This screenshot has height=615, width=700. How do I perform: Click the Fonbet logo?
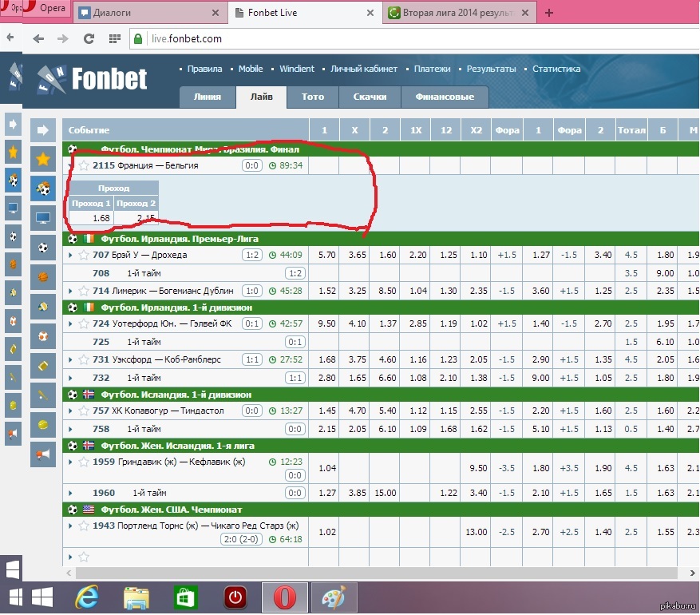point(92,79)
